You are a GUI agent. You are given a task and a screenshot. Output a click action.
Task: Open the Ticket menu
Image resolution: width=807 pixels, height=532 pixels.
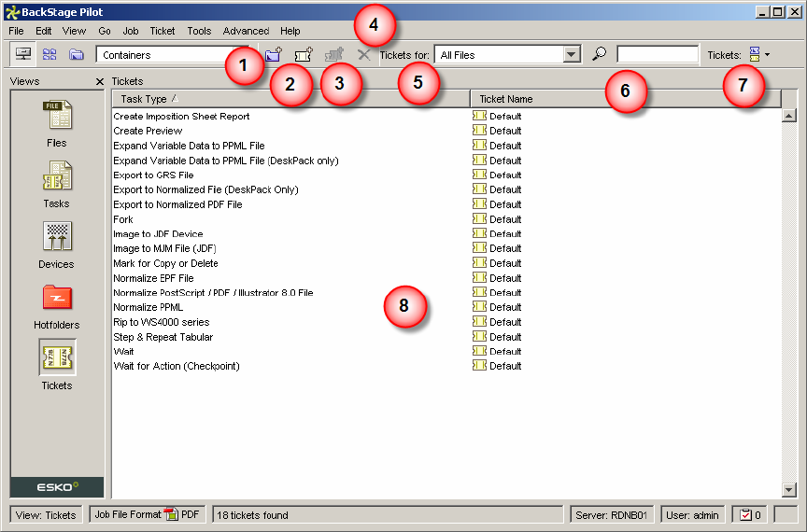click(163, 31)
